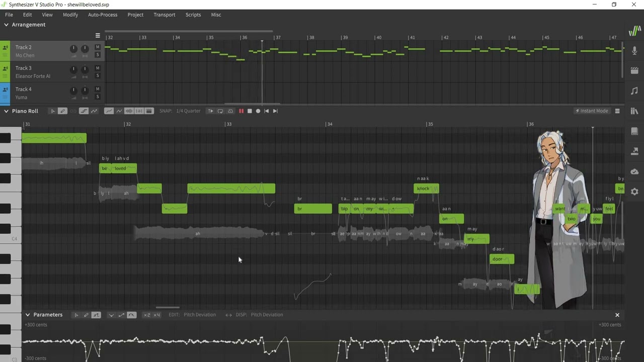Click measure 40 in Arrangement ruler

(378, 37)
